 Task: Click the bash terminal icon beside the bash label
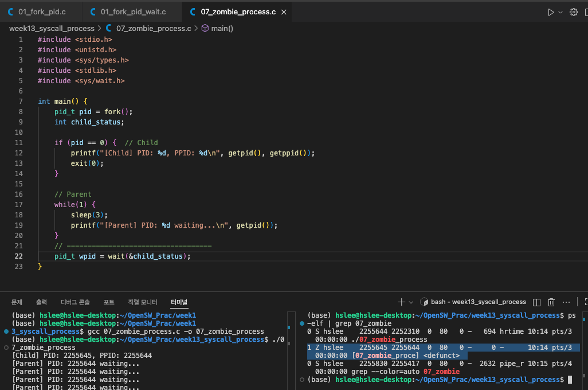424,302
